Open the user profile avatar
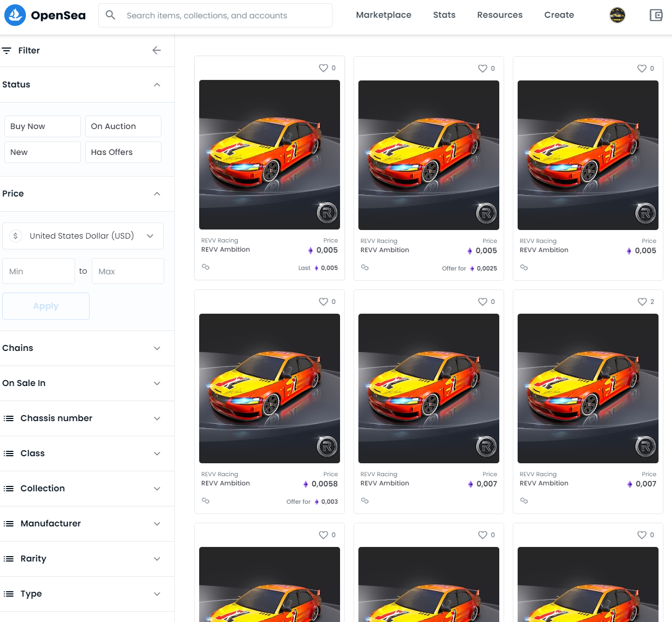Image resolution: width=672 pixels, height=622 pixels. pos(617,15)
